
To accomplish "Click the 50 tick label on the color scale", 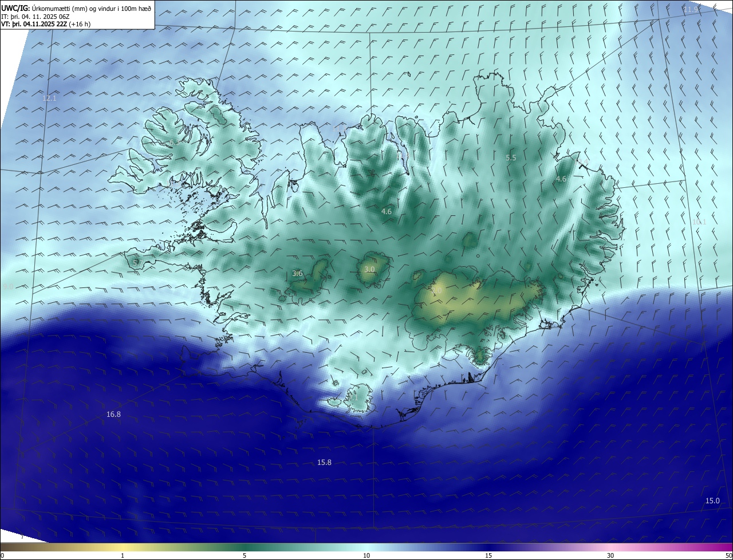I will pos(728,555).
